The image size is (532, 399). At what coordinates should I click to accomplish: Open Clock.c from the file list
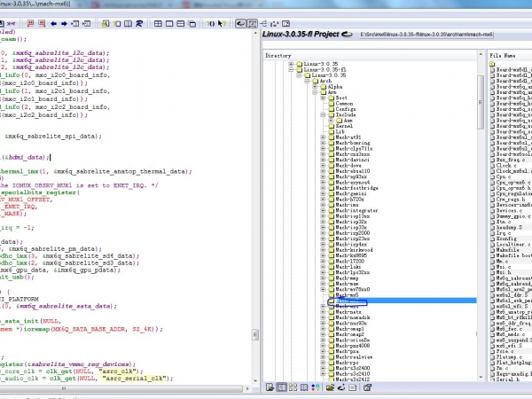[505, 165]
